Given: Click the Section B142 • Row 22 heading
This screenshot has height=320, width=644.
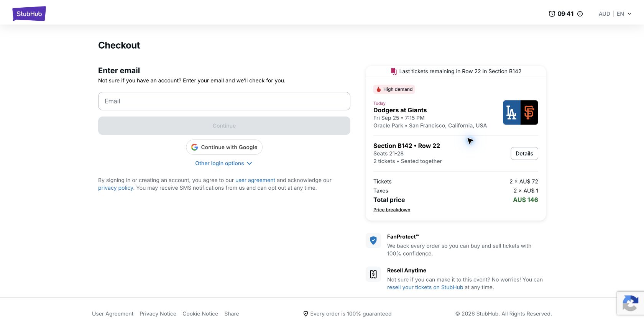Looking at the screenshot, I should coord(407,146).
